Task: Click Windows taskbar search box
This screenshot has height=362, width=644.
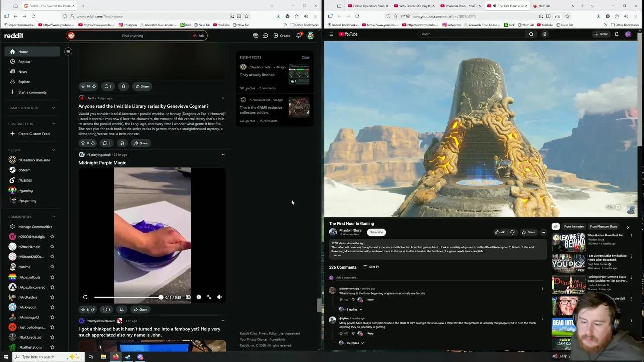Action: (x=48, y=357)
